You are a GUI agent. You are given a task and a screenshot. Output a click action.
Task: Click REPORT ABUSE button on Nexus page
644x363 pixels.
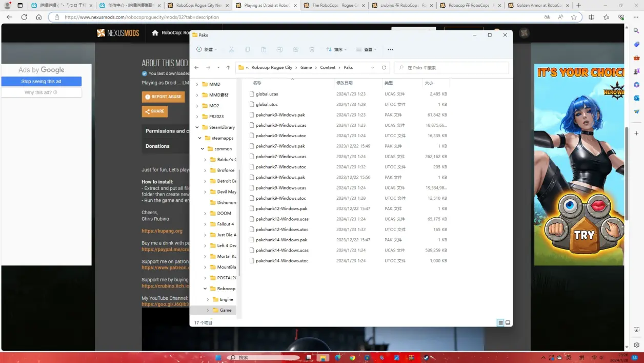pyautogui.click(x=163, y=97)
